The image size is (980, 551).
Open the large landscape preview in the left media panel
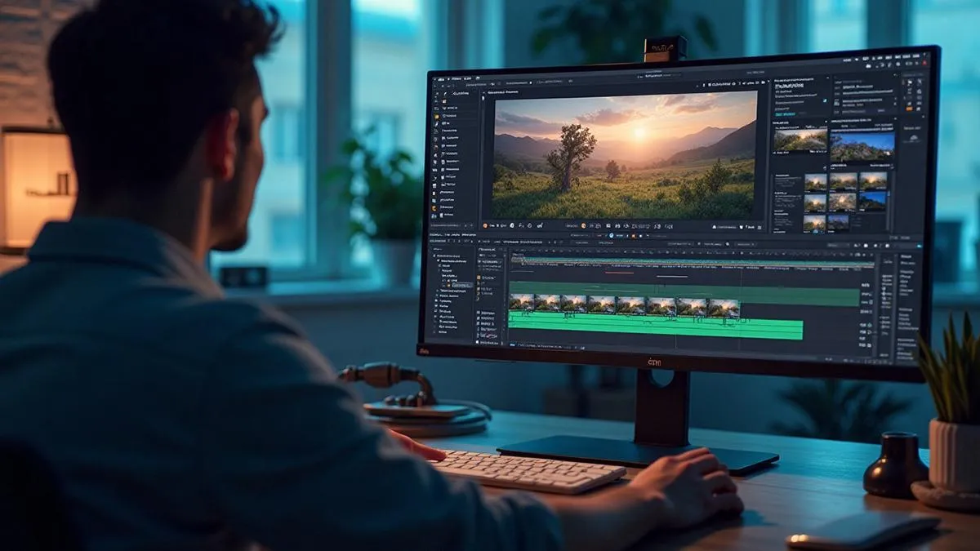[x=800, y=140]
